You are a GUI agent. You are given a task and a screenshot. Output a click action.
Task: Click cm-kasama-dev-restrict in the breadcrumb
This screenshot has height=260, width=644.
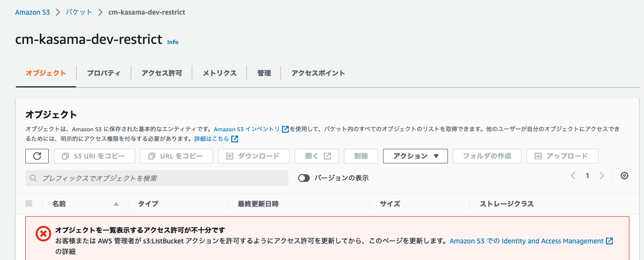coord(147,12)
